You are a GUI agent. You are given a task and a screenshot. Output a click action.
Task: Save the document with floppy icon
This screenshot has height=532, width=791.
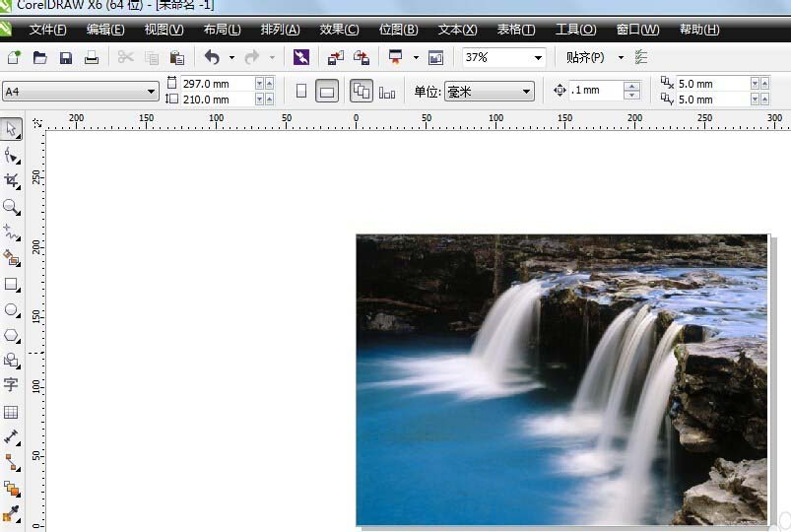tap(66, 57)
